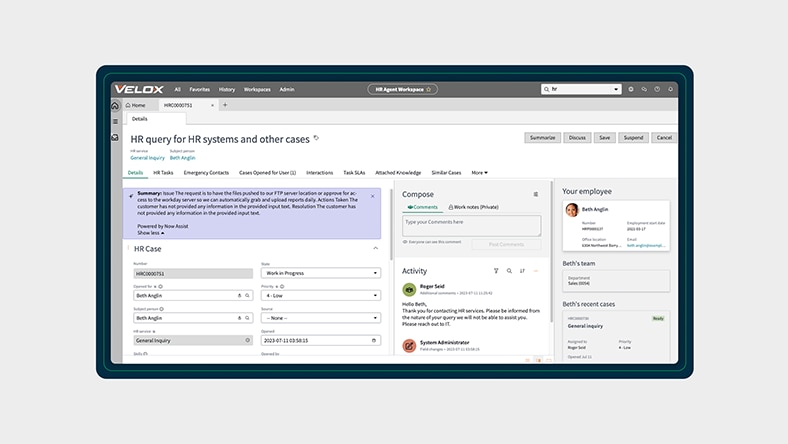Open Cases Opened for User tab
The height and width of the screenshot is (444, 788).
coord(267,172)
